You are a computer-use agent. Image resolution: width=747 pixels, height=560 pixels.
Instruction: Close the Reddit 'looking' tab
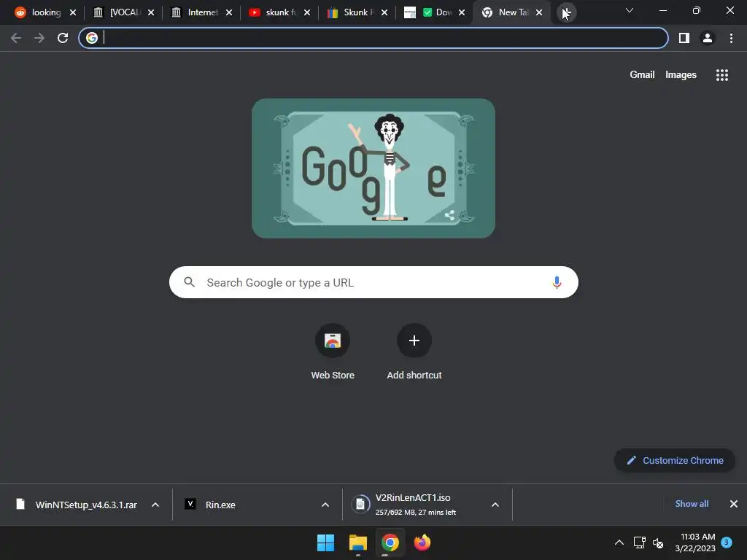click(73, 12)
